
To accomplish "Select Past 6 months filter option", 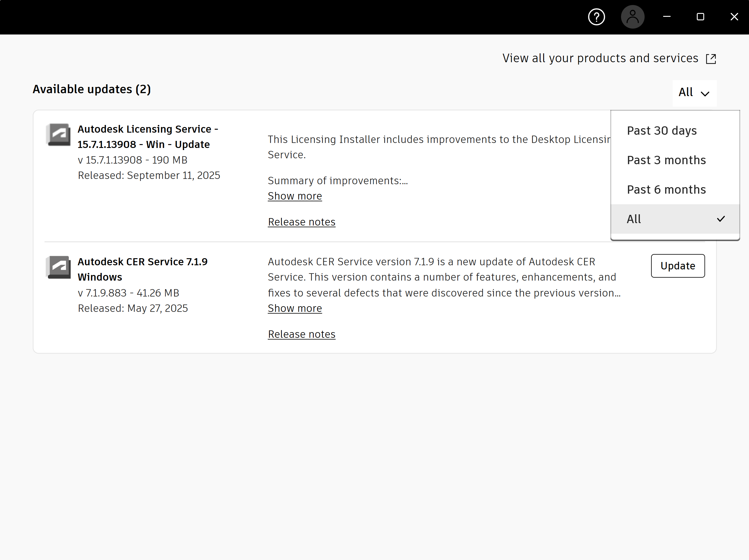I will 666,189.
